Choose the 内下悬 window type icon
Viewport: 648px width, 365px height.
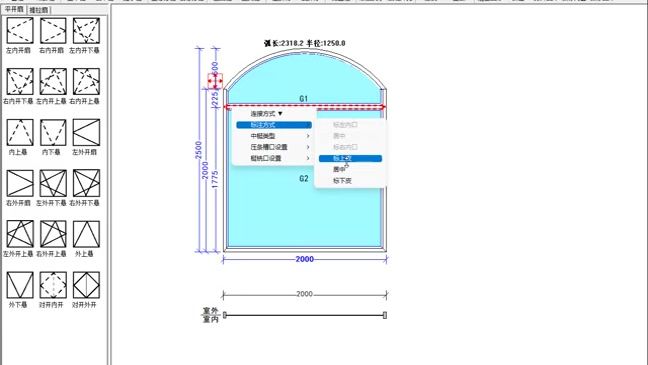point(53,132)
